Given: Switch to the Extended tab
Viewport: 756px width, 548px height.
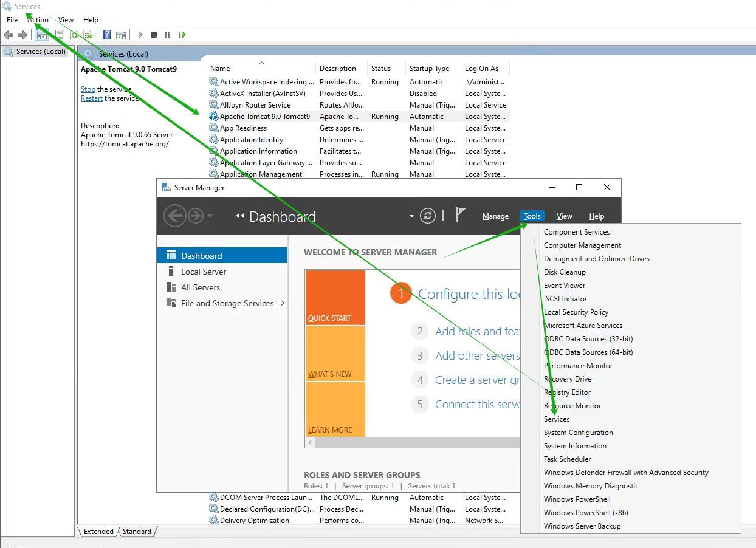Looking at the screenshot, I should click(98, 532).
